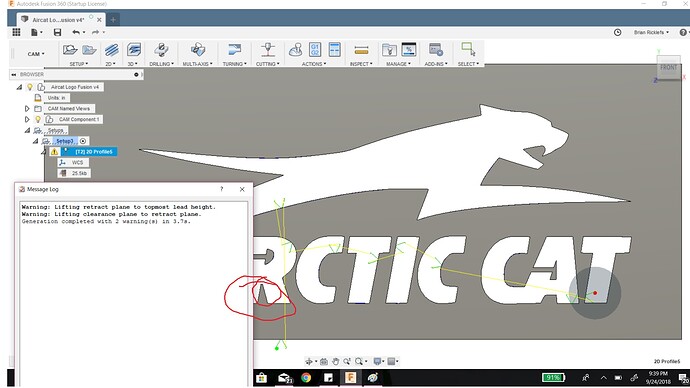Post process with the G1 G2 icon
The height and width of the screenshot is (388, 690).
[x=315, y=50]
